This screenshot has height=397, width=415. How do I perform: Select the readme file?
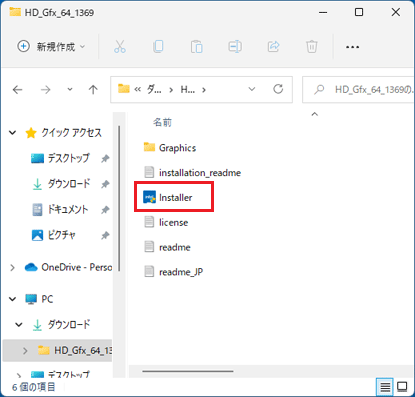[167, 247]
